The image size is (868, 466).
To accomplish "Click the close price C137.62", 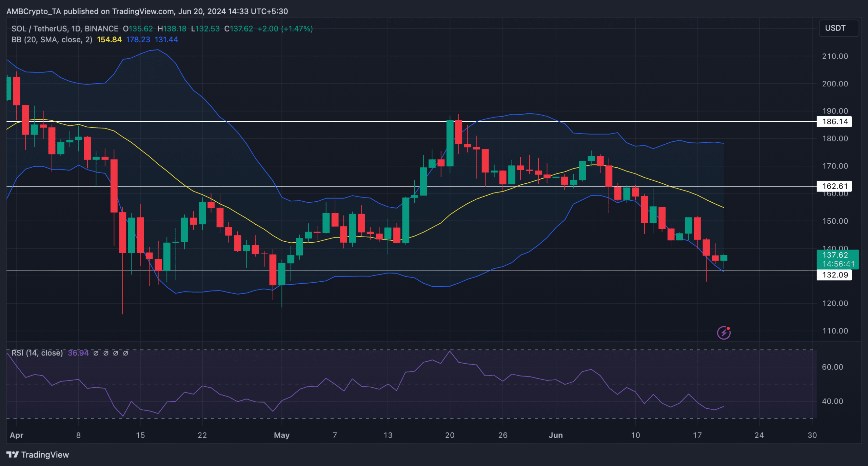I will pyautogui.click(x=239, y=29).
